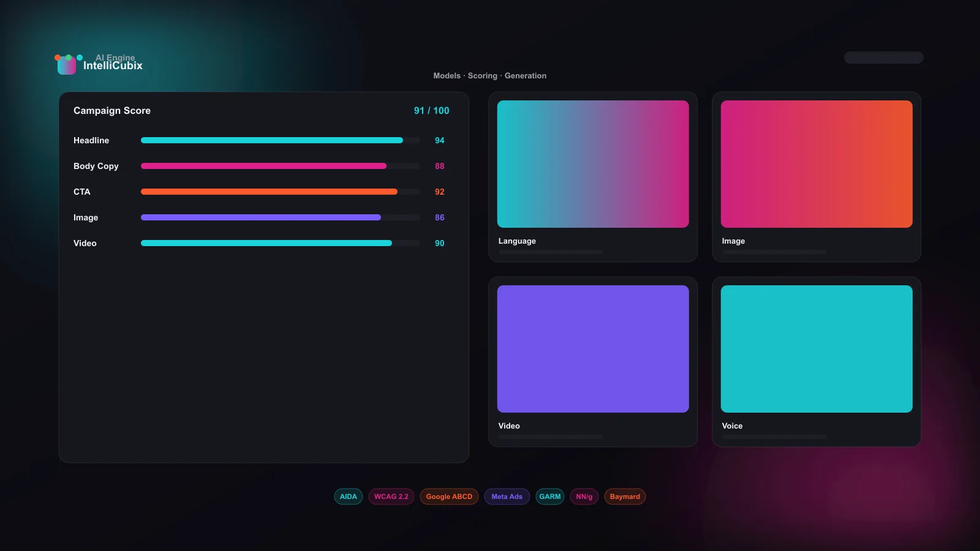Screen dimensions: 980x551
Task: Click the Image score value 86
Action: tap(440, 217)
